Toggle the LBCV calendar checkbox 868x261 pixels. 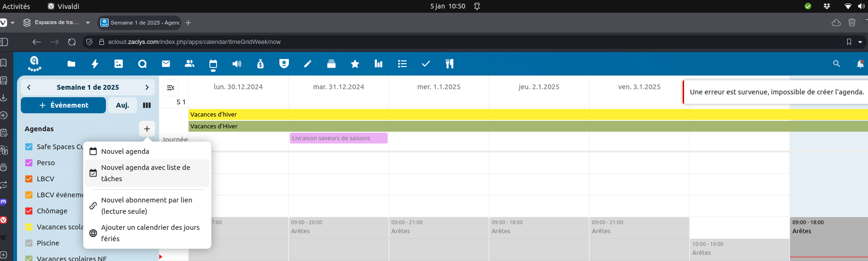pos(29,179)
